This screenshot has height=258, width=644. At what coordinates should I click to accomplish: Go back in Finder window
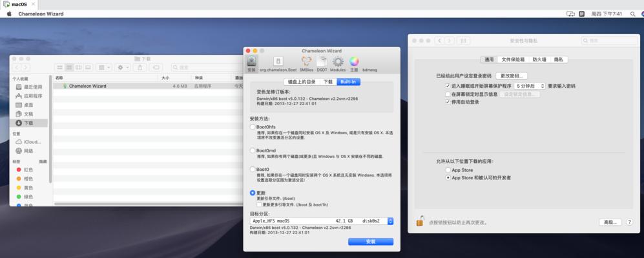[x=16, y=67]
